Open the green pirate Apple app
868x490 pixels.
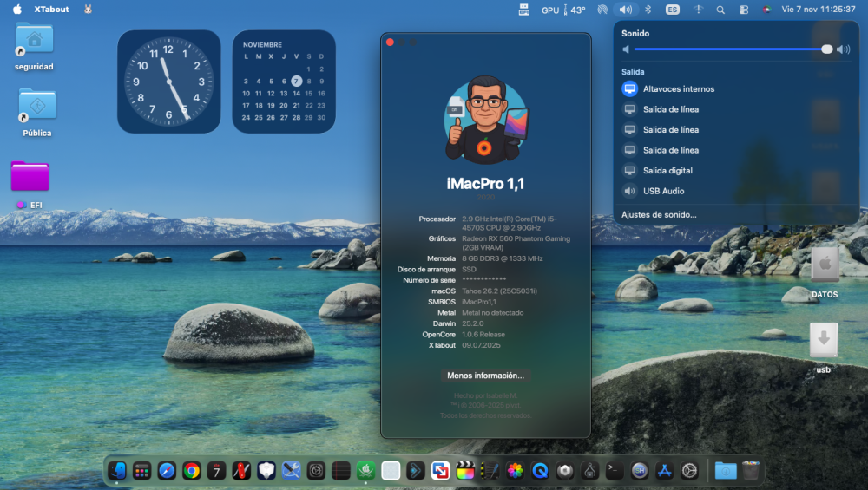click(x=366, y=471)
